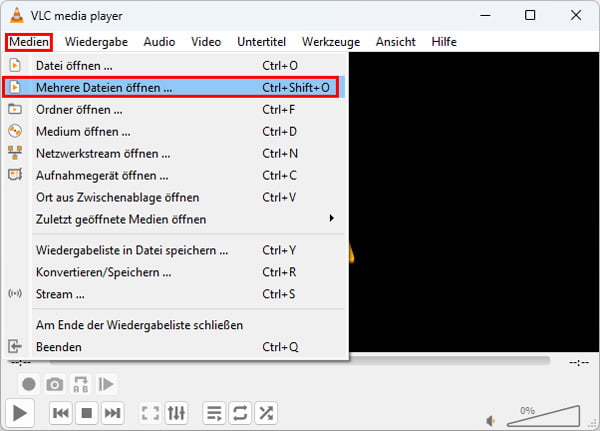Select 'Aufnahmegerät öffnen ...'

coord(174,175)
